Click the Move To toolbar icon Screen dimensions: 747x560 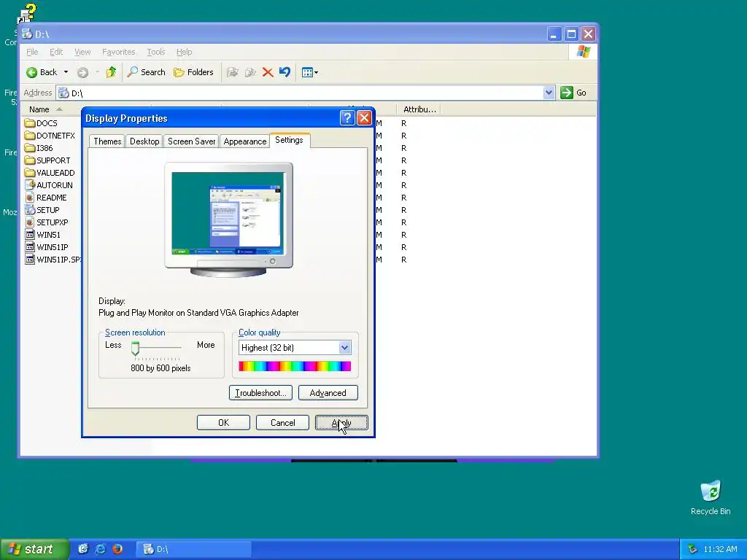point(233,72)
